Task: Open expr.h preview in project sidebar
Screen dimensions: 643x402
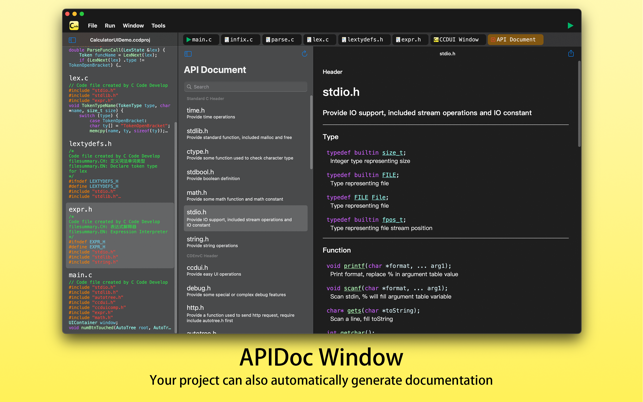Action: point(120,236)
